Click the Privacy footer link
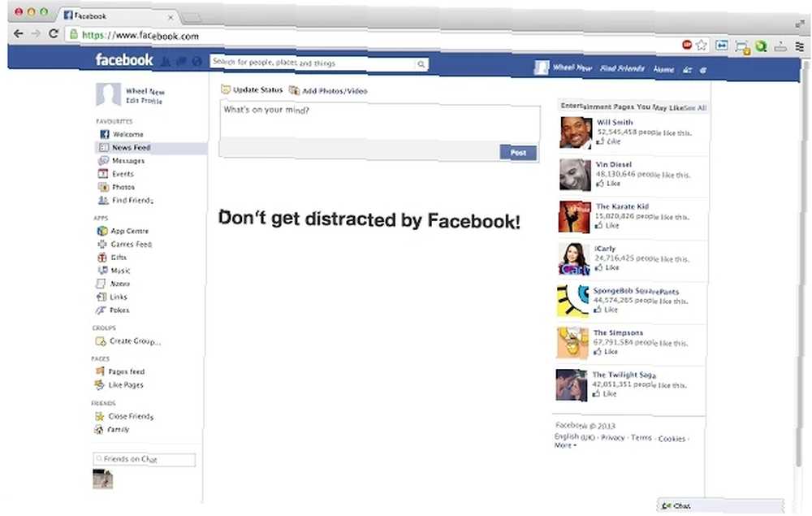 point(612,438)
